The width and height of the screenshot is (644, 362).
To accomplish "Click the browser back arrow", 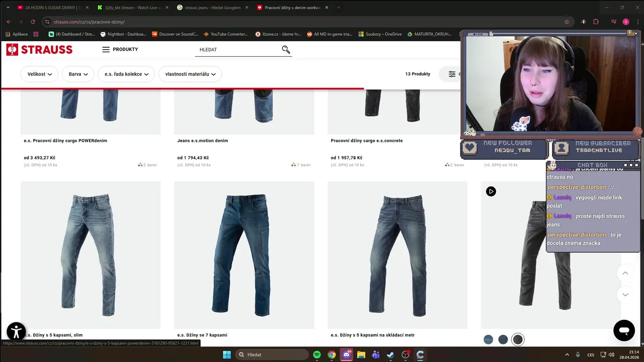I will click(x=9, y=22).
